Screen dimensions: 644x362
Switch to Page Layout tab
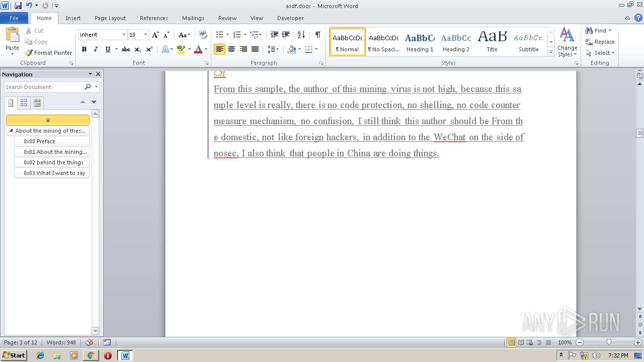tap(110, 18)
